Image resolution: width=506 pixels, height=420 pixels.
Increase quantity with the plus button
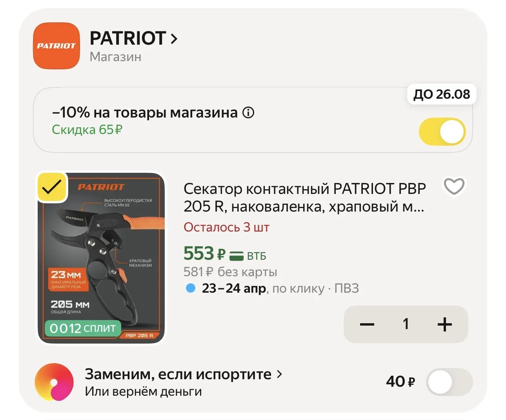[444, 324]
